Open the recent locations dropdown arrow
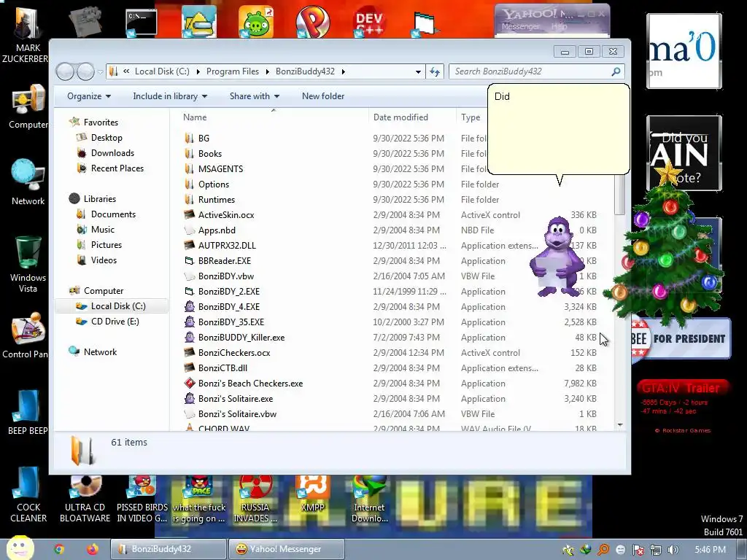The width and height of the screenshot is (747, 560). [x=100, y=72]
